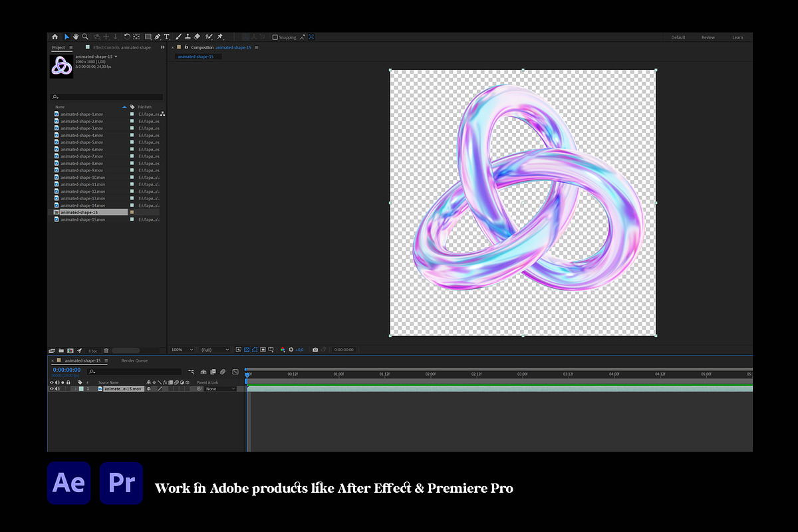The height and width of the screenshot is (532, 798).
Task: Click the 8 bpc color depth button
Action: [92, 350]
